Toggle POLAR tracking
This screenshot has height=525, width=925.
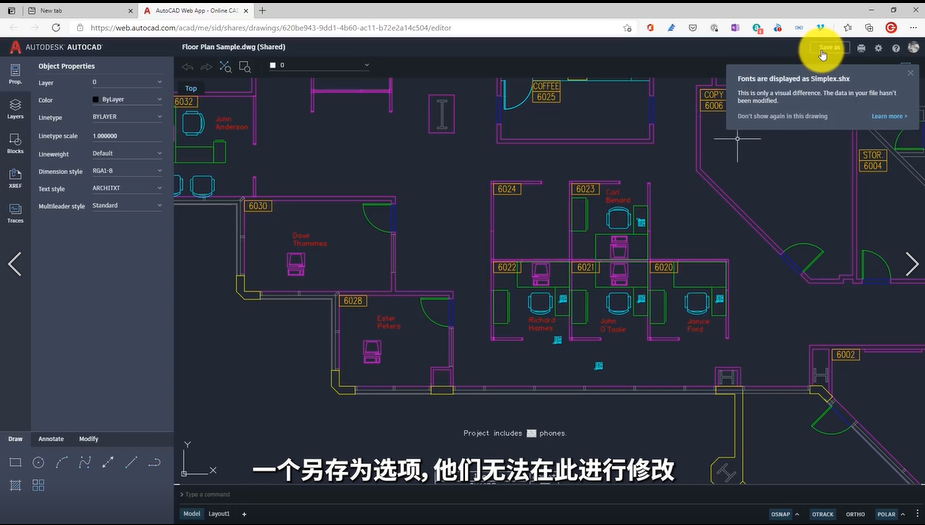(x=886, y=514)
